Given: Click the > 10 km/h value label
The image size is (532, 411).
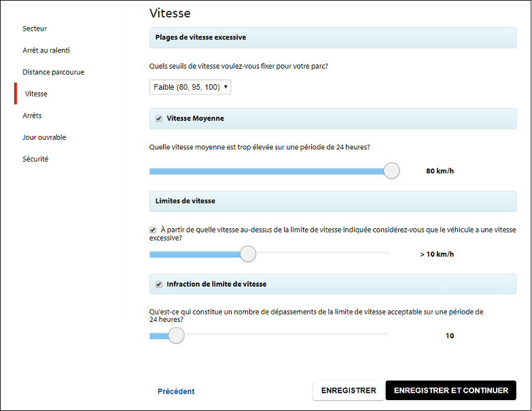Looking at the screenshot, I should pyautogui.click(x=437, y=254).
